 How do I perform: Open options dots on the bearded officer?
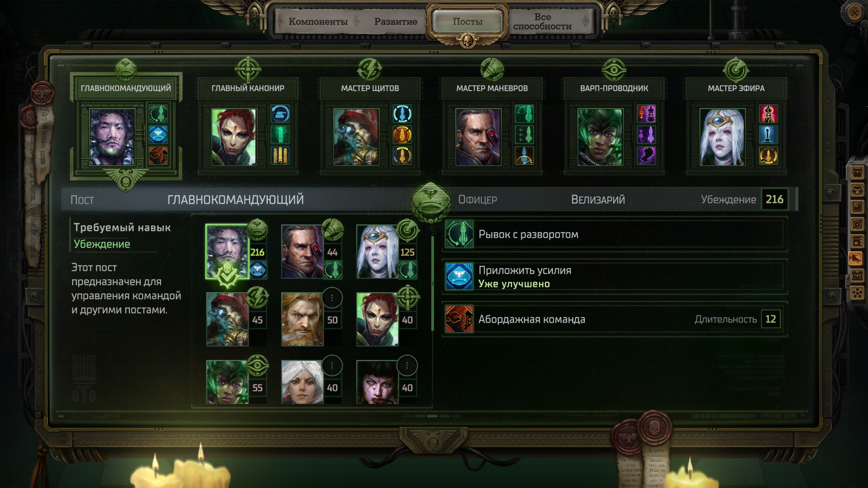click(x=332, y=298)
